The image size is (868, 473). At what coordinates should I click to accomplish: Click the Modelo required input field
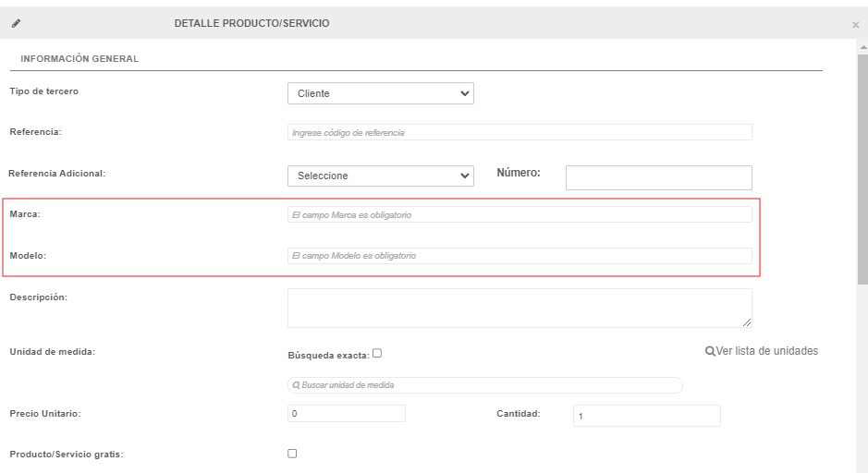click(x=520, y=256)
